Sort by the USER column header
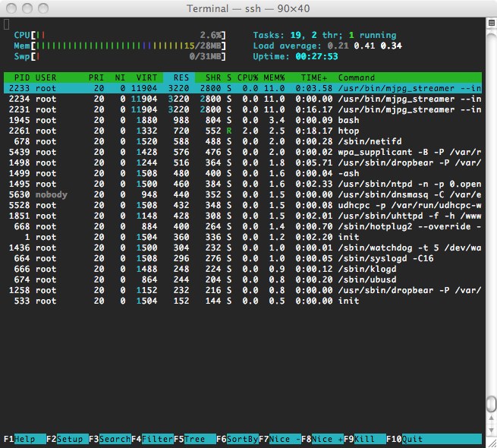Viewport: 497px width, 448px height. tap(46, 77)
